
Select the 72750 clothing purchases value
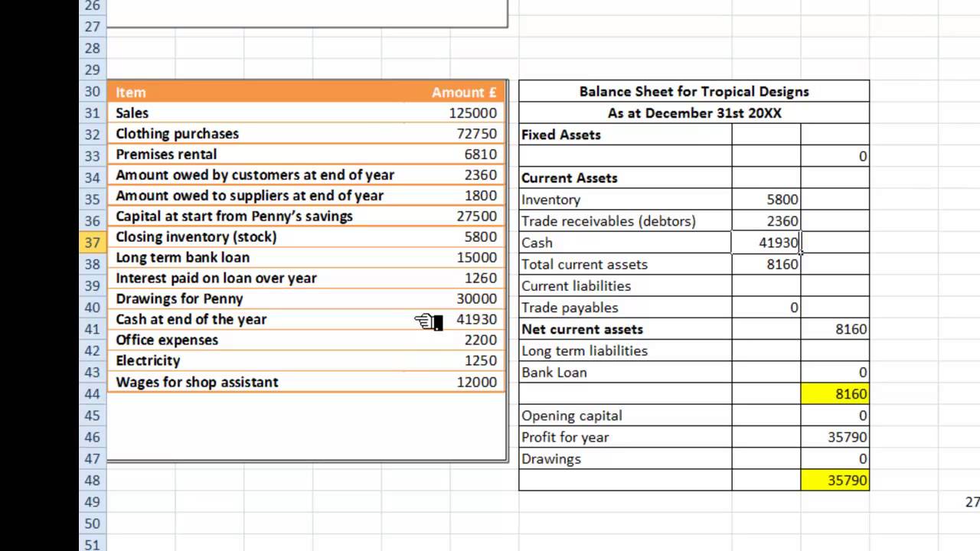476,133
